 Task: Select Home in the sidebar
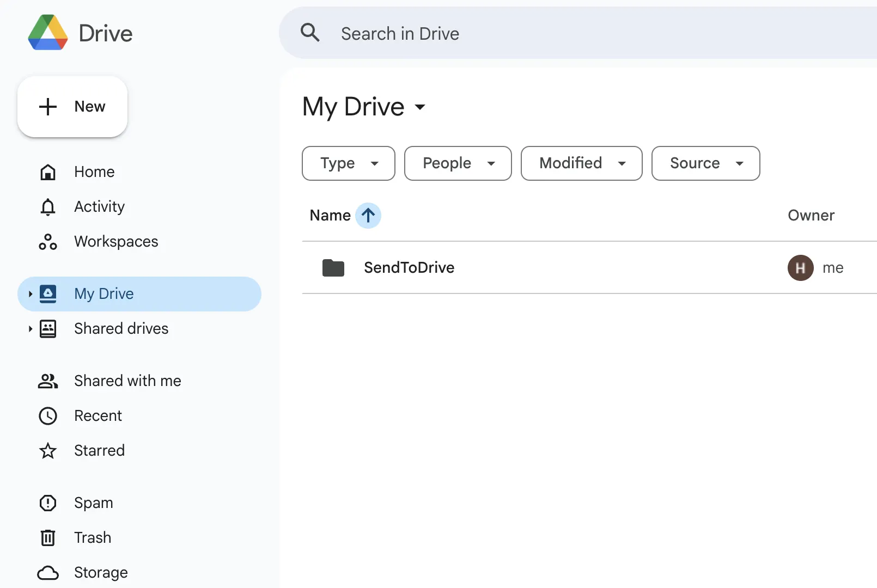(94, 171)
